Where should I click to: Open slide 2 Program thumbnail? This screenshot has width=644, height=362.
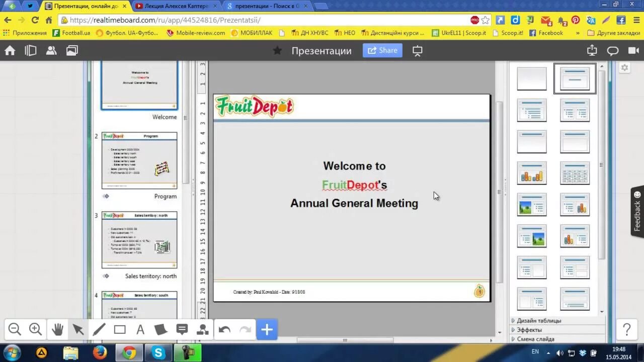139,160
